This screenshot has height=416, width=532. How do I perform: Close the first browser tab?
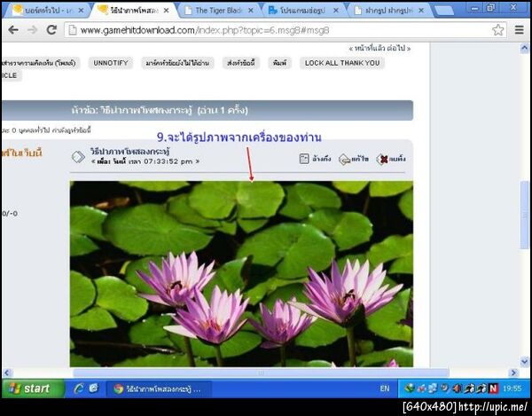point(81,11)
